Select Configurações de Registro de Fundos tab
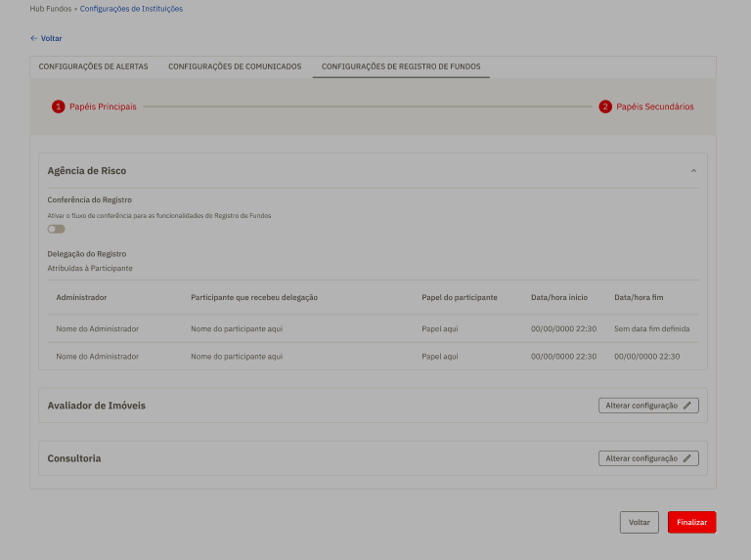 coord(401,66)
